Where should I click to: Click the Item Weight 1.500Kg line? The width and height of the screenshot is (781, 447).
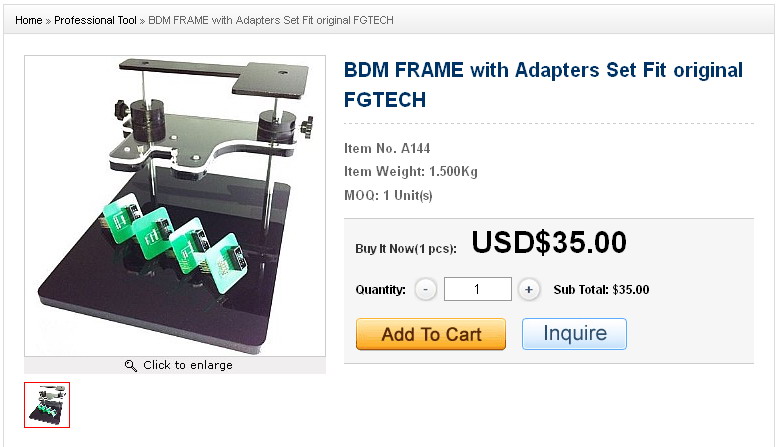(x=410, y=172)
